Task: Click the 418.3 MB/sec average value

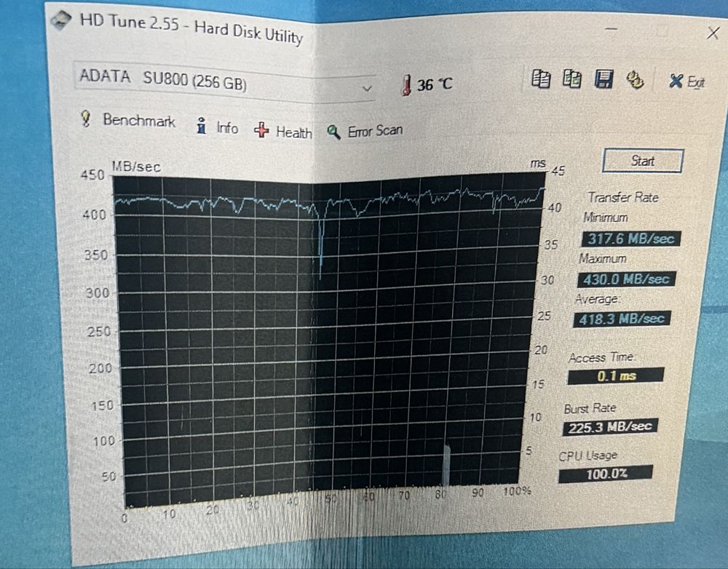Action: 622,319
